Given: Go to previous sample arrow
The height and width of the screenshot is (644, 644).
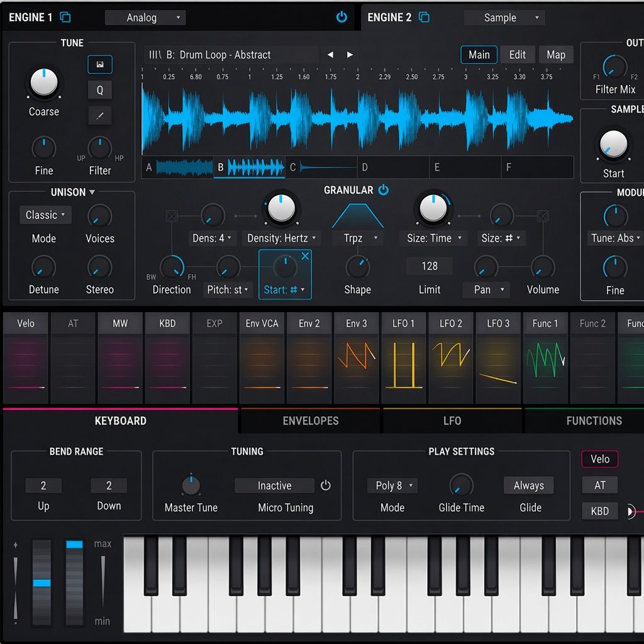Looking at the screenshot, I should (x=330, y=55).
